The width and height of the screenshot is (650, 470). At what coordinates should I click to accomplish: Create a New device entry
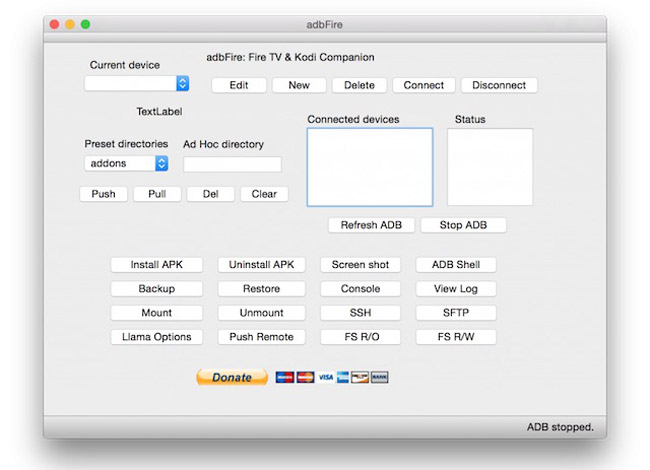(x=299, y=85)
